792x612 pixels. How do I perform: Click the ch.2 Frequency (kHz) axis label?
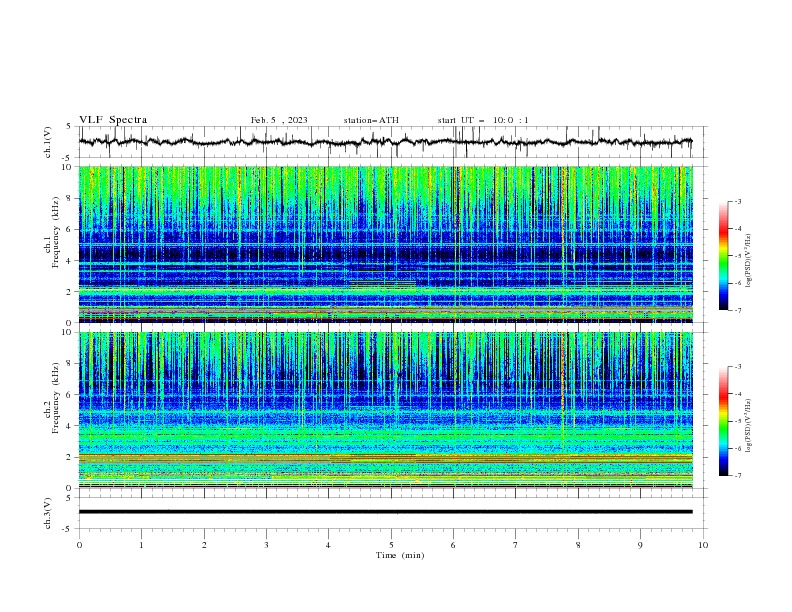[x=52, y=398]
